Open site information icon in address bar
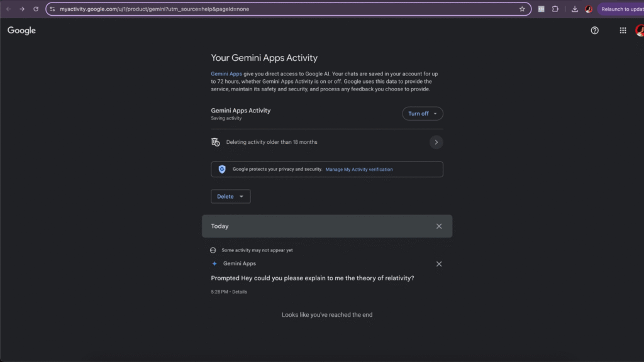This screenshot has height=362, width=644. coord(52,9)
